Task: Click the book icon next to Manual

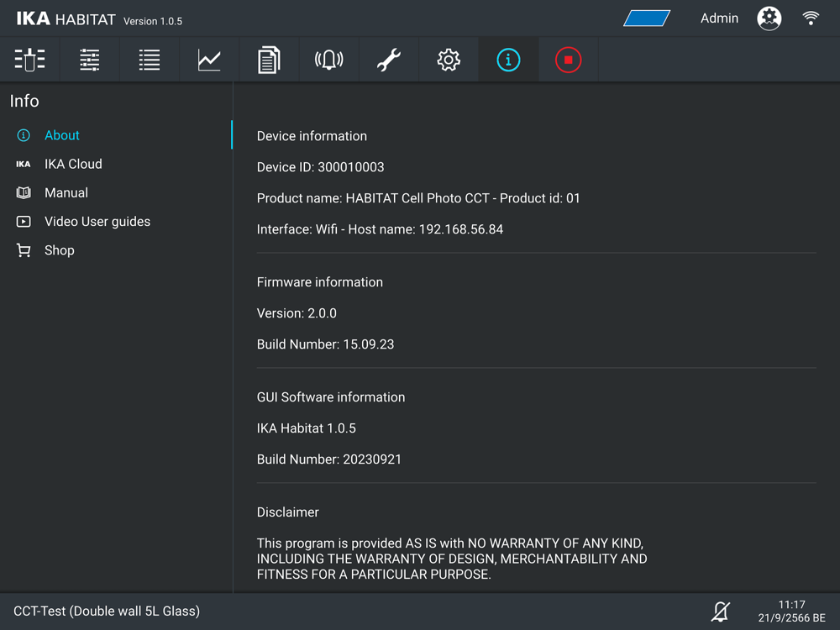Action: [x=24, y=193]
